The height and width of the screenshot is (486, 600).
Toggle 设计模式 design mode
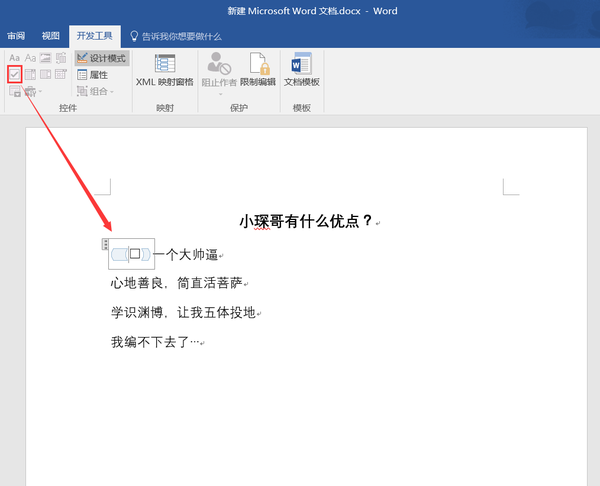pyautogui.click(x=101, y=59)
